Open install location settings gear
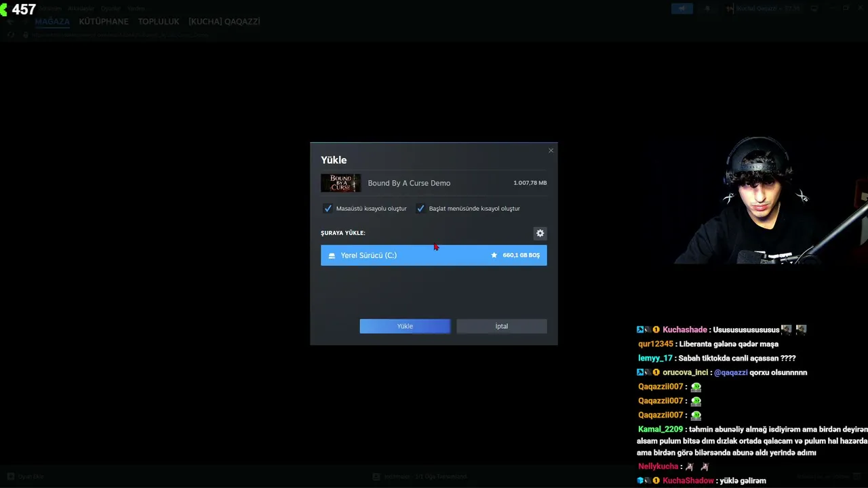868x488 pixels. [x=540, y=233]
